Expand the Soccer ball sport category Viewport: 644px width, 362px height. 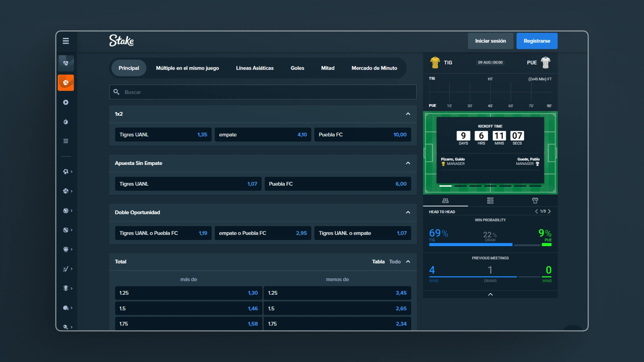point(67,172)
